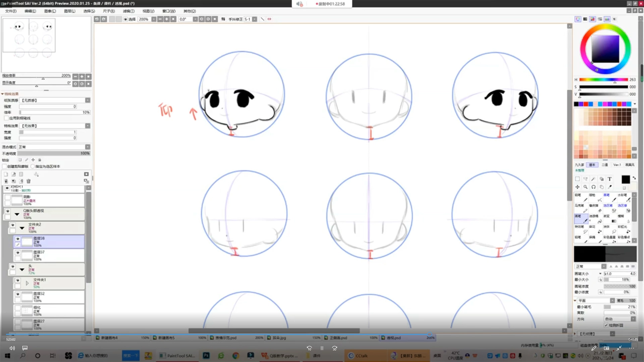The width and height of the screenshot is (644, 362).
Task: Select 指定为选区样本 radio button
Action: pyautogui.click(x=33, y=166)
